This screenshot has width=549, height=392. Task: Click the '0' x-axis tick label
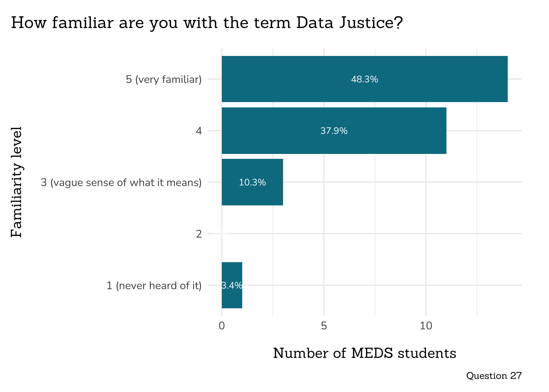[222, 326]
